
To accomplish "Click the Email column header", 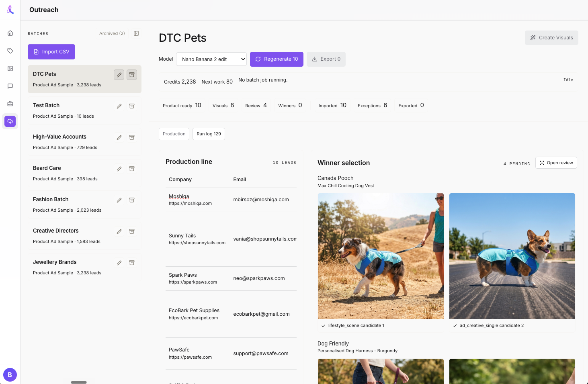I will (240, 179).
